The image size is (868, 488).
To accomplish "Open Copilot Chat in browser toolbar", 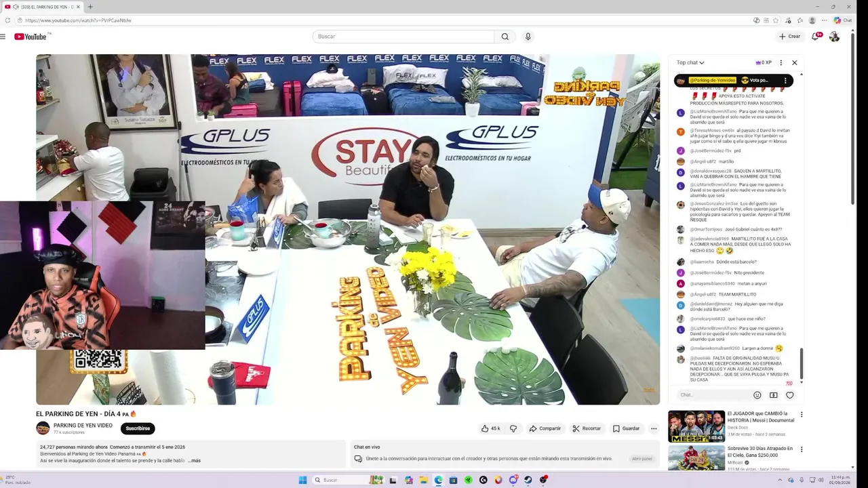I will [843, 20].
